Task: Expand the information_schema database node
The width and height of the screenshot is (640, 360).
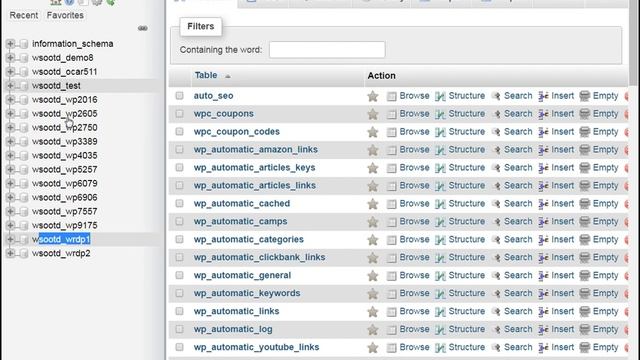Action: click(x=10, y=44)
